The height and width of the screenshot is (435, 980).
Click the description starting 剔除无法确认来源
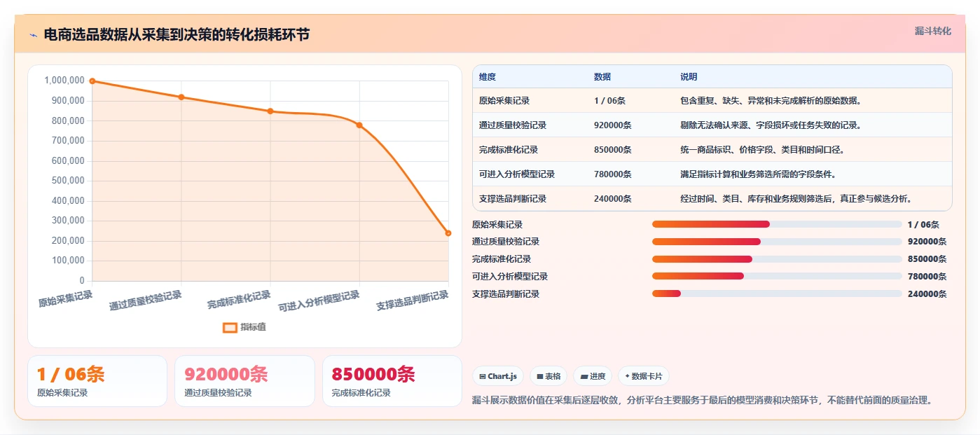tap(771, 125)
